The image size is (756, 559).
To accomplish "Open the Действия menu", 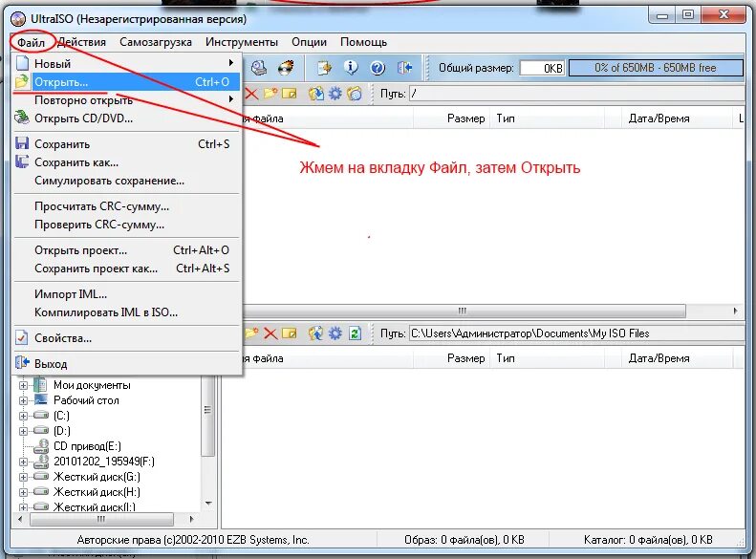I will point(81,42).
